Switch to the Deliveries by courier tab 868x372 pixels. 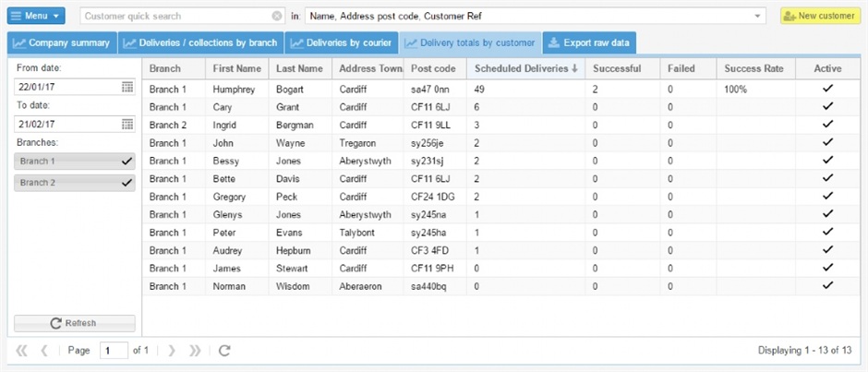(342, 42)
